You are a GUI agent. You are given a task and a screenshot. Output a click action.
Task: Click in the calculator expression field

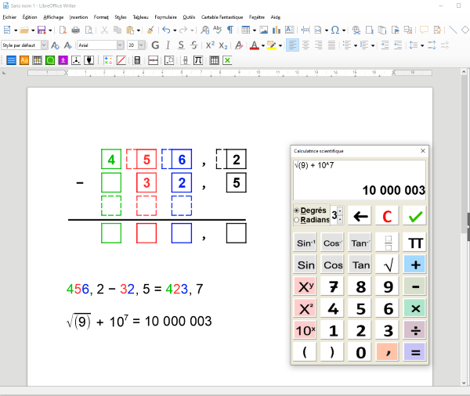click(x=359, y=180)
